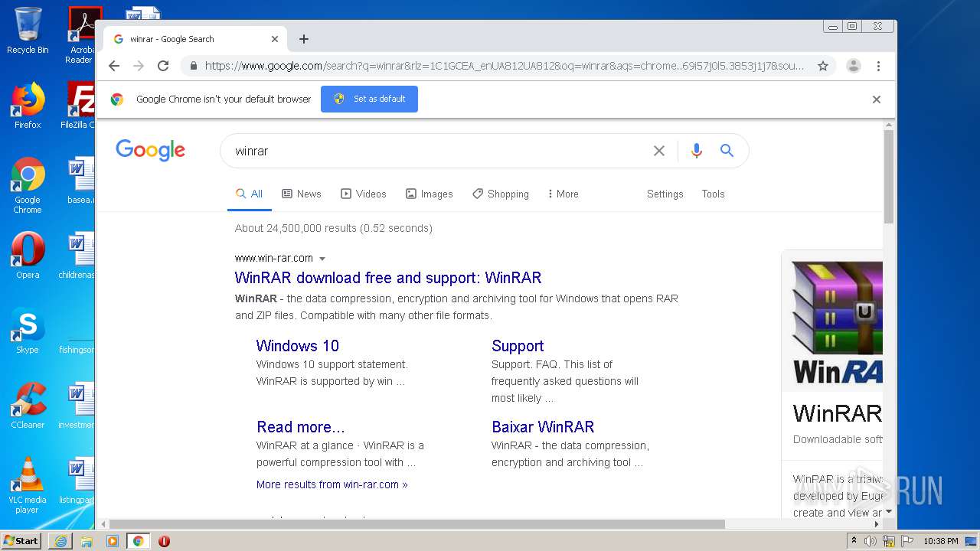Image resolution: width=980 pixels, height=551 pixels.
Task: Open Windows Media Player from taskbar
Action: point(113,541)
